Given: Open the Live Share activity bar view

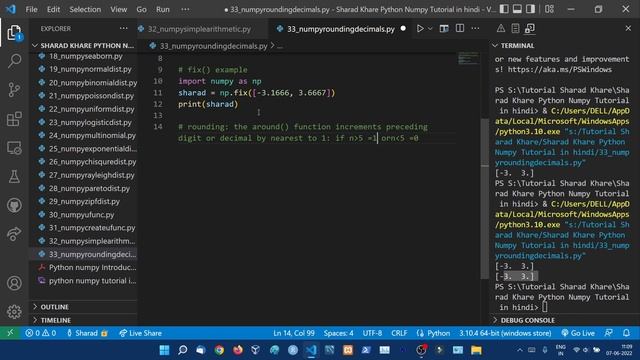Looking at the screenshot, I should [x=14, y=234].
